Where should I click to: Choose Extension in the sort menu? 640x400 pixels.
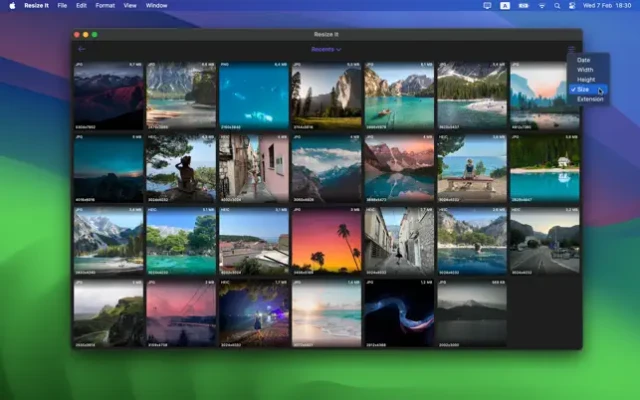[x=589, y=99]
